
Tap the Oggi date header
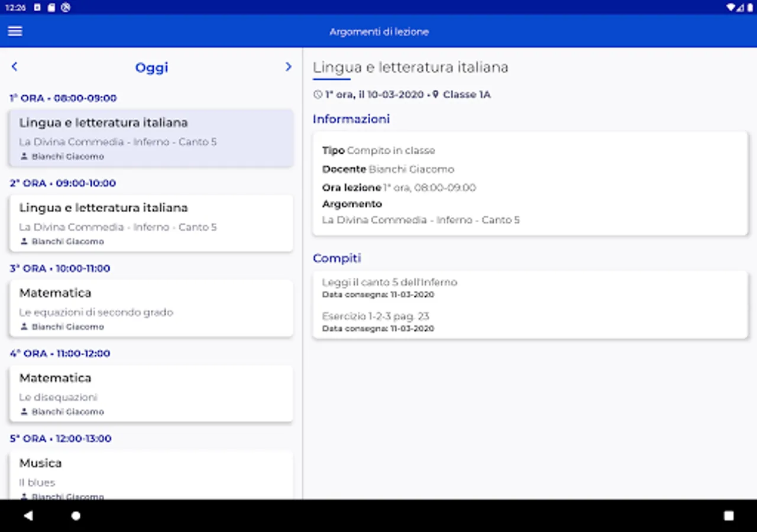(151, 67)
